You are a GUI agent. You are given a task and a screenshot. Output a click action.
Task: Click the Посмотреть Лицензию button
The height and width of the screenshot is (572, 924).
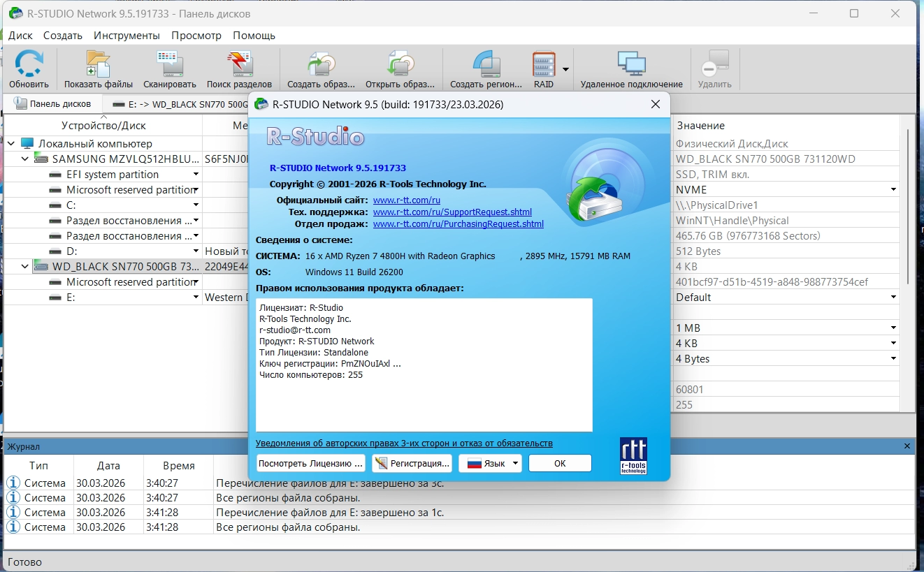(x=310, y=463)
